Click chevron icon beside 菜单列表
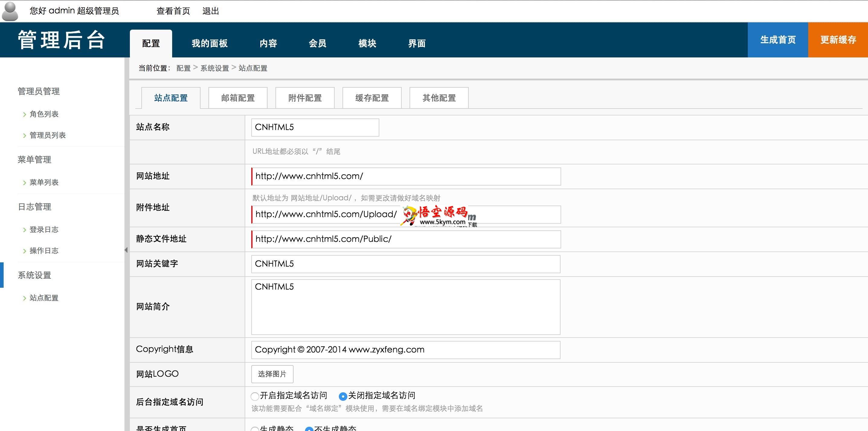Image resolution: width=868 pixels, height=431 pixels. coord(24,183)
